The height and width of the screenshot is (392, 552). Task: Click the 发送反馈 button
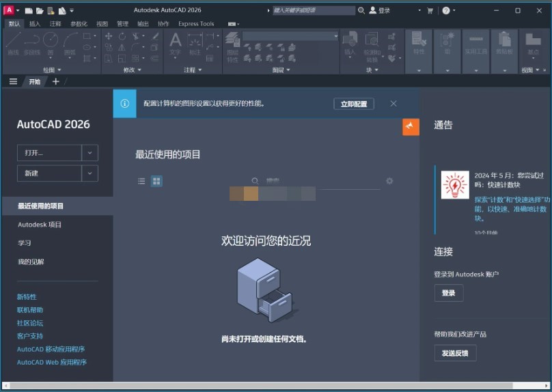[455, 353]
